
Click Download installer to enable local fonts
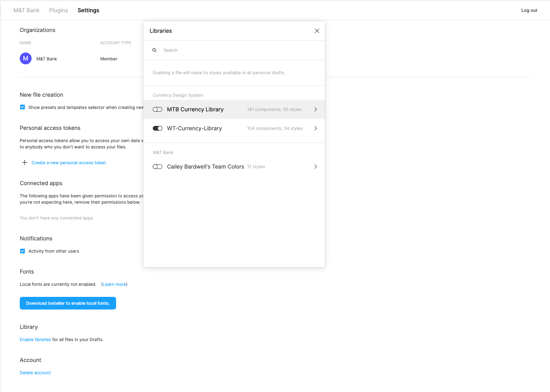point(68,303)
